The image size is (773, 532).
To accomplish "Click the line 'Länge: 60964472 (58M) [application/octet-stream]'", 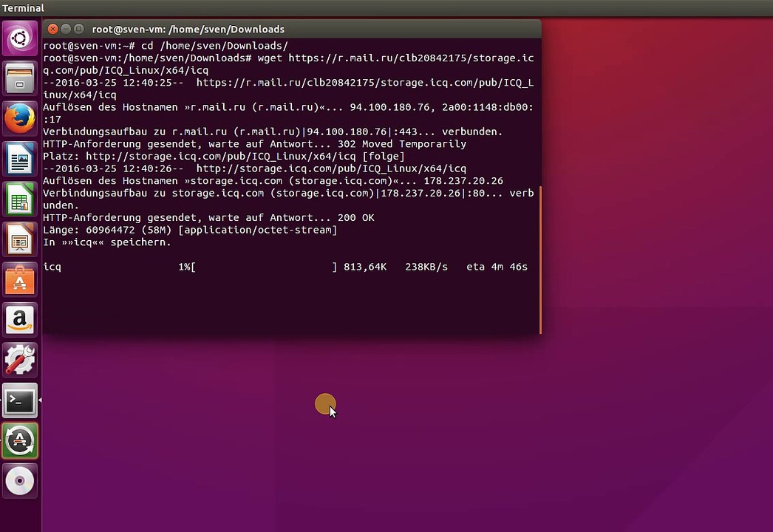I will (190, 230).
